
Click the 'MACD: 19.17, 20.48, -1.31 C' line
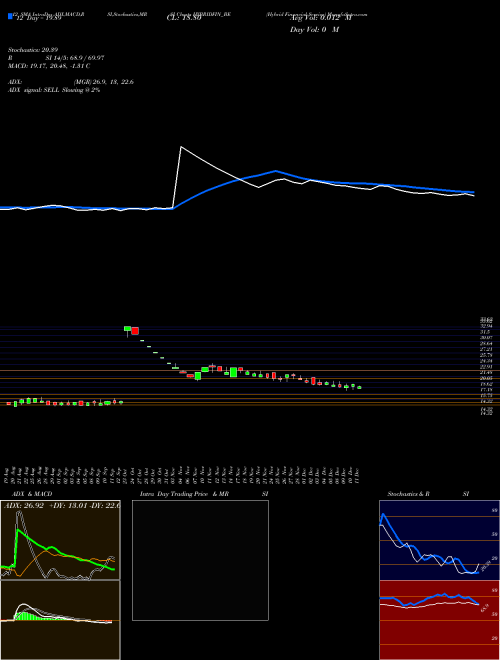point(49,66)
